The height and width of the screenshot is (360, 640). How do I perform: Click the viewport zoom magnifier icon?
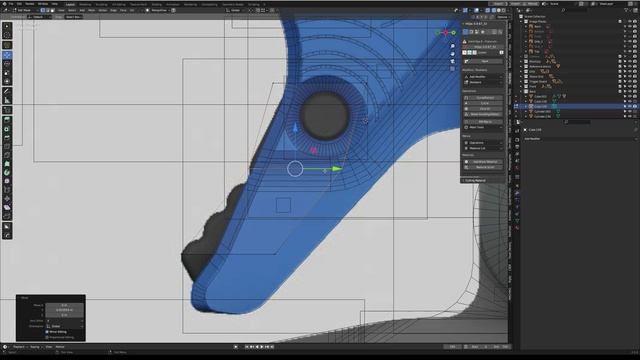[x=452, y=47]
